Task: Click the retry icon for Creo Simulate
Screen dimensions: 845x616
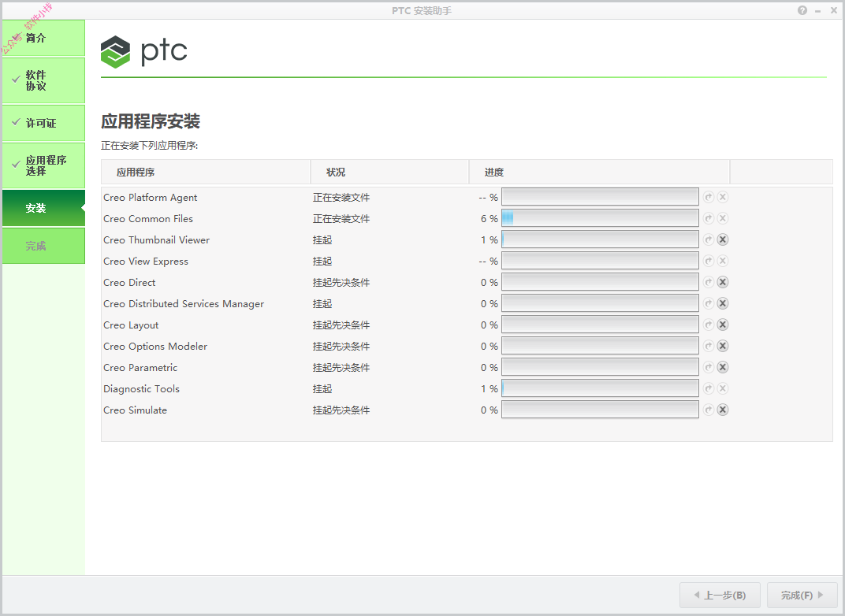Action: pyautogui.click(x=709, y=410)
